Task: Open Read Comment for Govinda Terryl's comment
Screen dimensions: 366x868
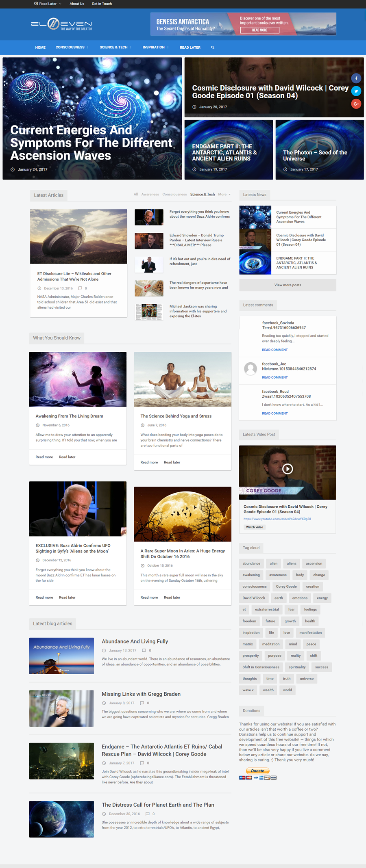Action: point(274,350)
